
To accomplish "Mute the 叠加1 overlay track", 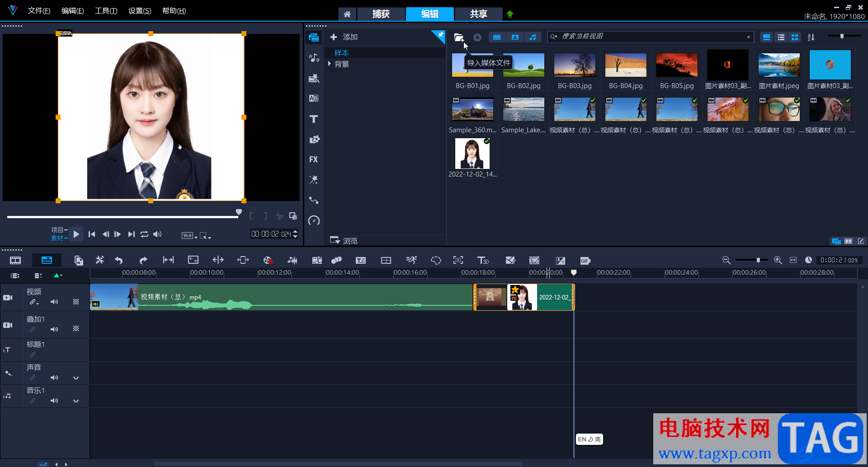I will pos(54,329).
